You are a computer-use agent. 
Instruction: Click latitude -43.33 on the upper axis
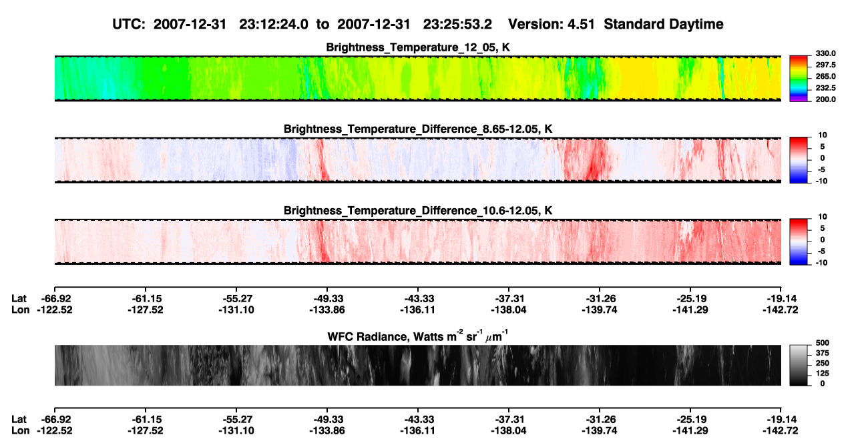point(418,298)
